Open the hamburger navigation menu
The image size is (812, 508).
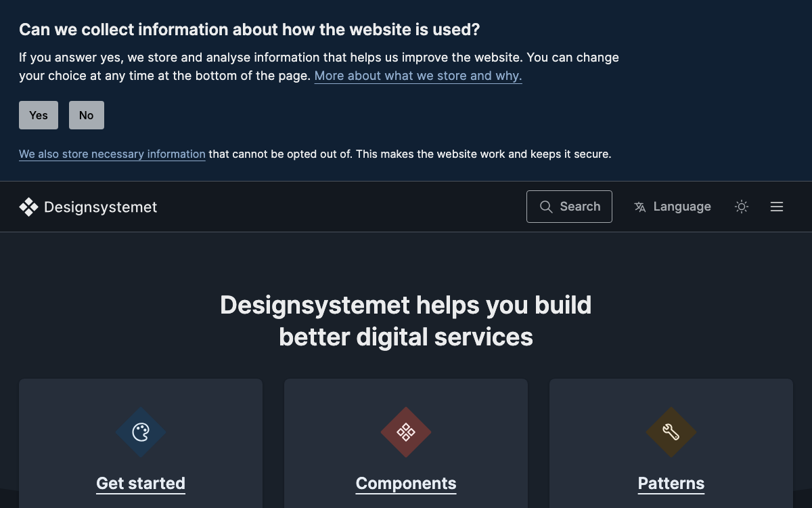click(x=777, y=207)
